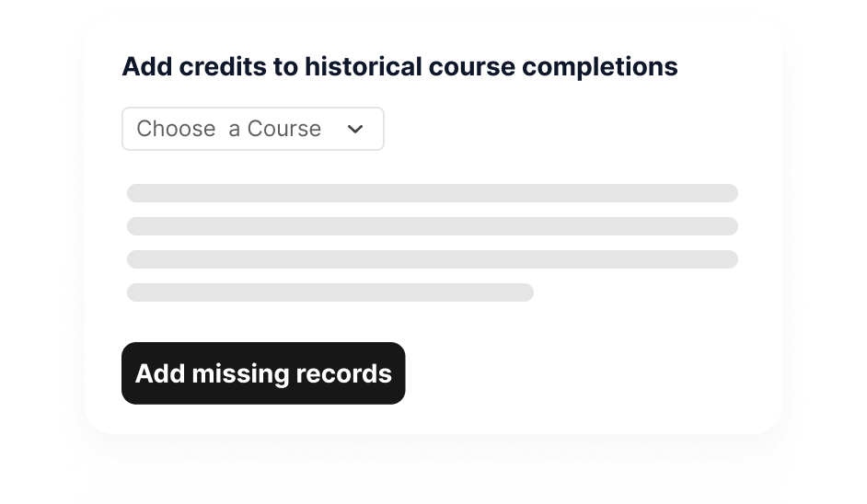Screen dimensions: 867x504
Task: Click the empty white area right of the course dropdown
Action: [x=571, y=129]
